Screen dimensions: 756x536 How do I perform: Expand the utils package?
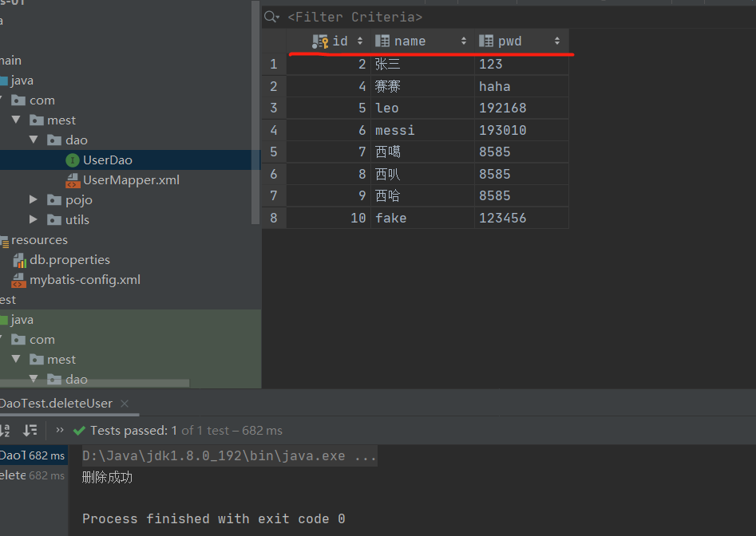[34, 219]
